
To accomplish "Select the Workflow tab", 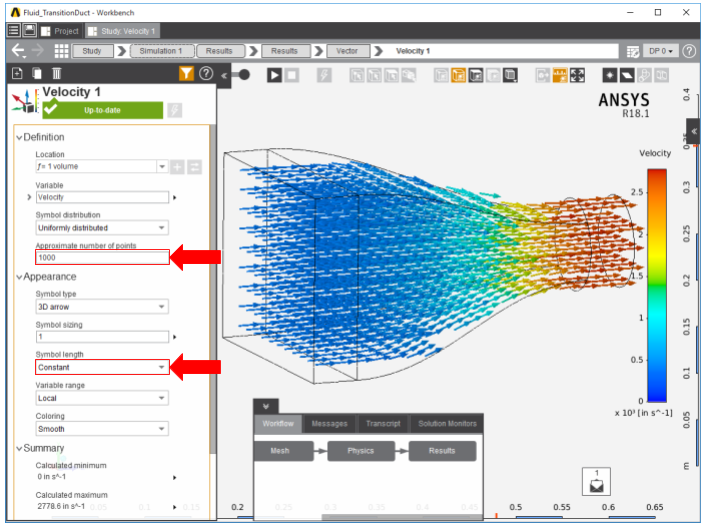I will coord(278,424).
